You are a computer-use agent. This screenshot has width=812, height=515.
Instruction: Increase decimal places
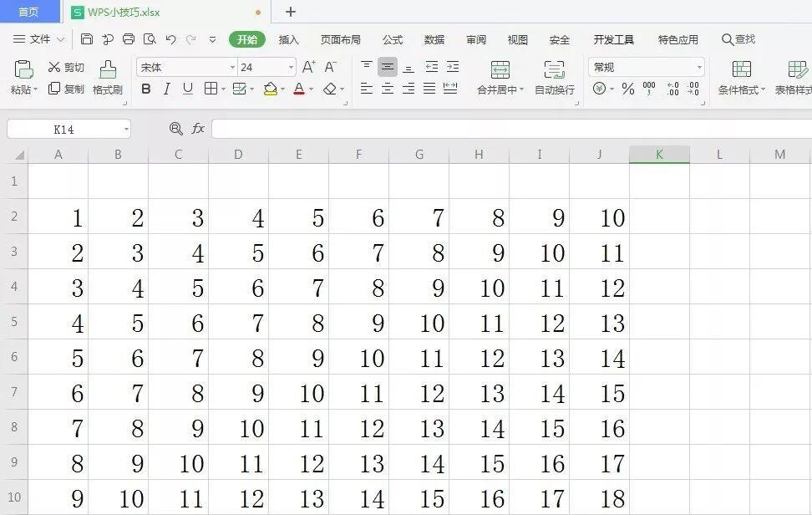[x=672, y=89]
